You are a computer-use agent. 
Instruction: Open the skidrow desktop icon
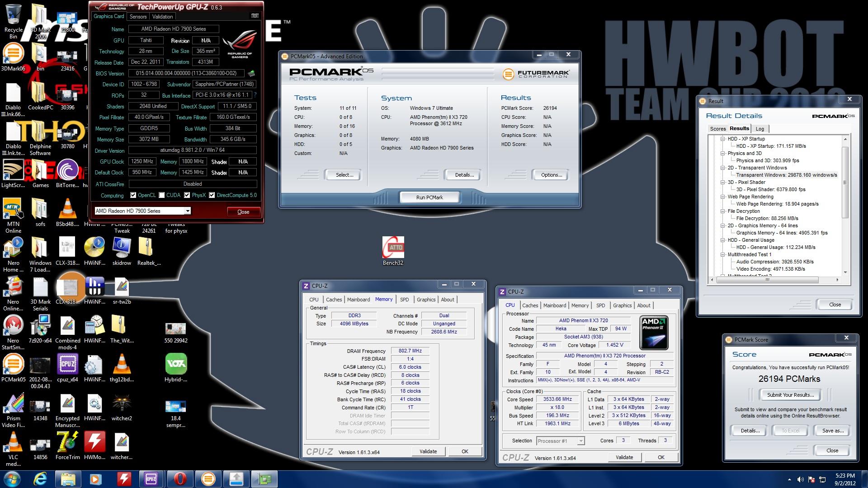pyautogui.click(x=122, y=252)
